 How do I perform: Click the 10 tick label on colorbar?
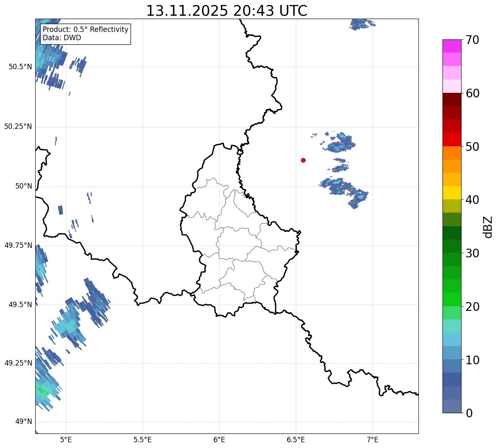pos(473,360)
